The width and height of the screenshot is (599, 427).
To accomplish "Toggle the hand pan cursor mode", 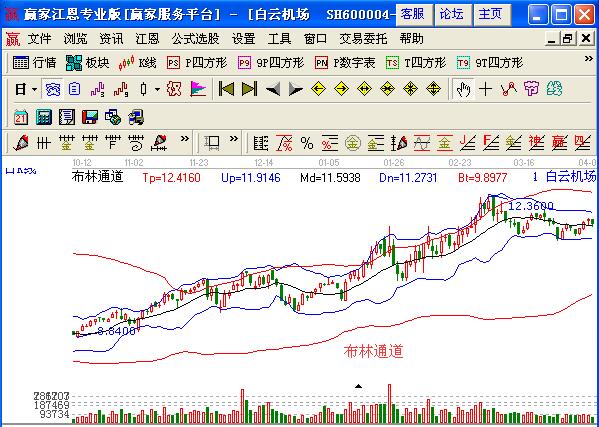I will tap(463, 89).
